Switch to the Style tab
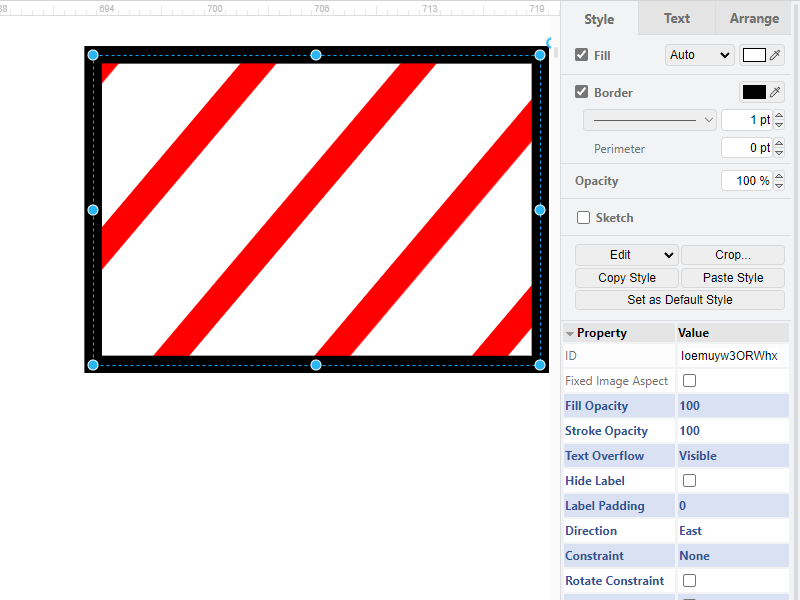The height and width of the screenshot is (600, 800). [599, 19]
